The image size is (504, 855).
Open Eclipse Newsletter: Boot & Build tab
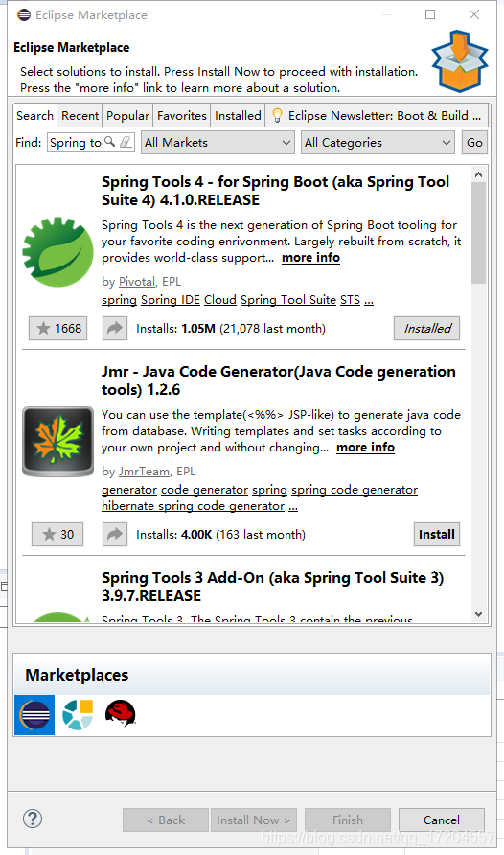coord(377,116)
